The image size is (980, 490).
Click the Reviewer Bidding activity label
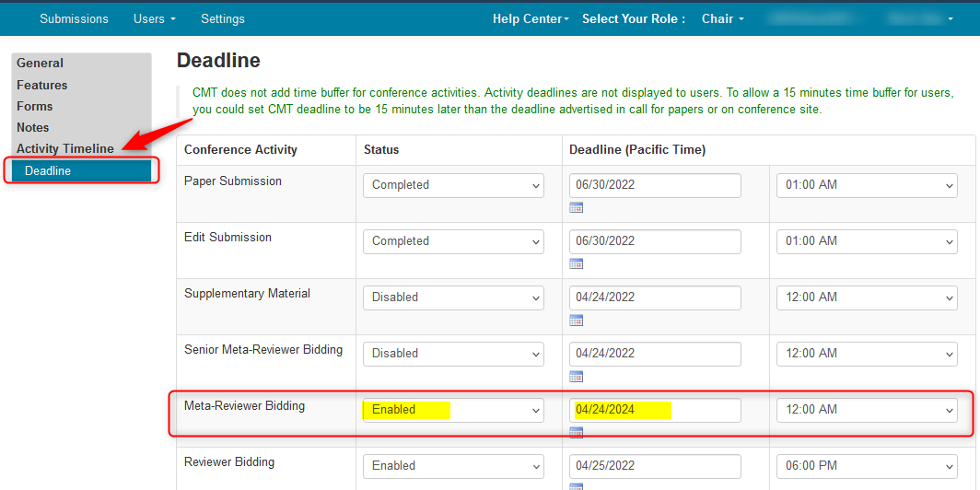pos(229,462)
